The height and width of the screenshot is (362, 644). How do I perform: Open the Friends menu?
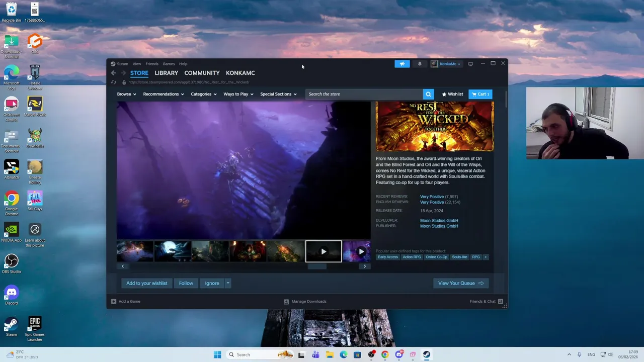tap(152, 64)
